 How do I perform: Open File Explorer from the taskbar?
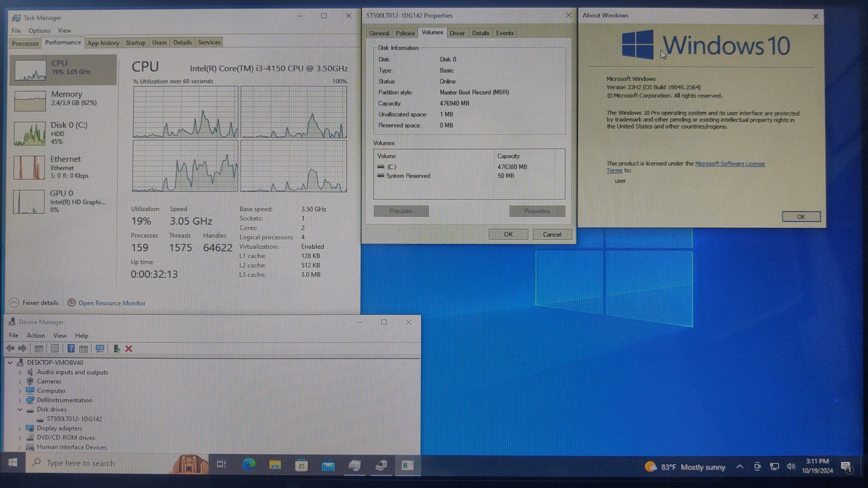275,465
